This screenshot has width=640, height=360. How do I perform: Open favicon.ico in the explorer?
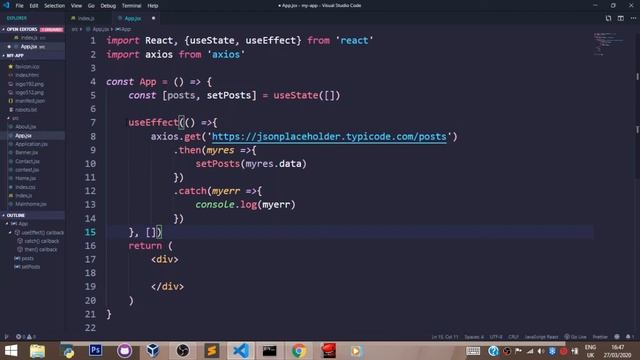click(27, 67)
